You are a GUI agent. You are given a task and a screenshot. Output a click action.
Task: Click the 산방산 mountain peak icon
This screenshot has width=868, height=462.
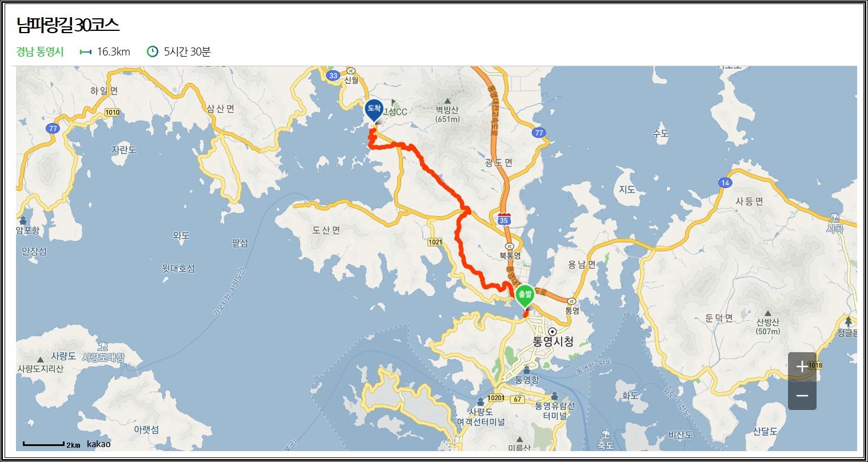click(x=768, y=314)
